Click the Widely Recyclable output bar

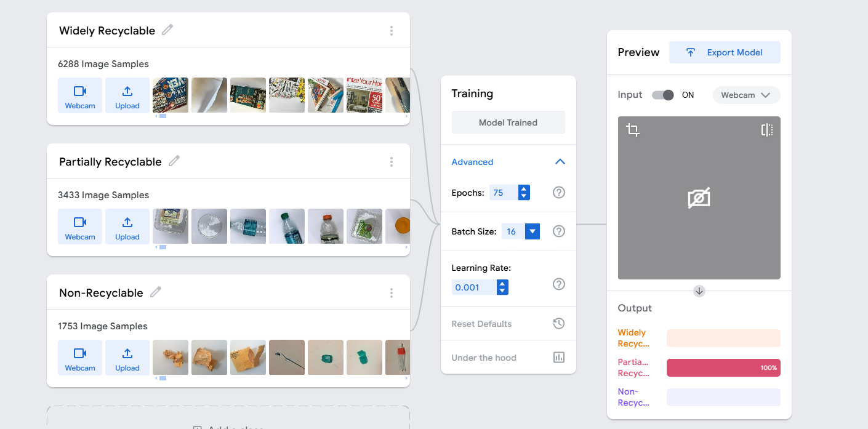tap(723, 338)
